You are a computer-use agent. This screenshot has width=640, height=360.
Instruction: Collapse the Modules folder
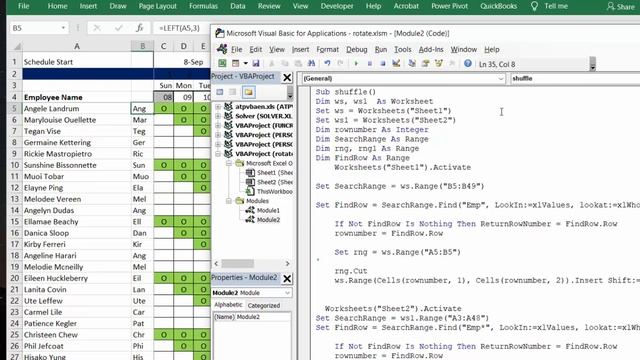(x=229, y=201)
